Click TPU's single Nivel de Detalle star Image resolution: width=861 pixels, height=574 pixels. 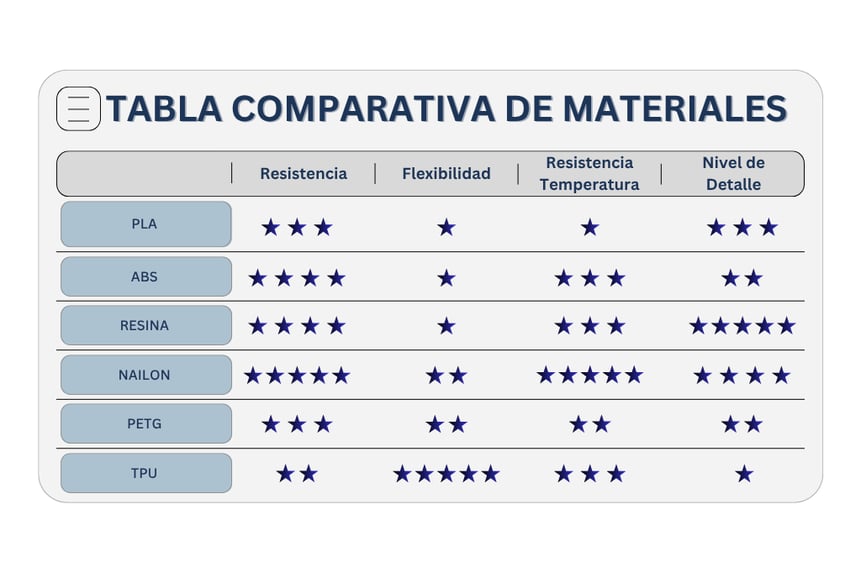click(744, 474)
